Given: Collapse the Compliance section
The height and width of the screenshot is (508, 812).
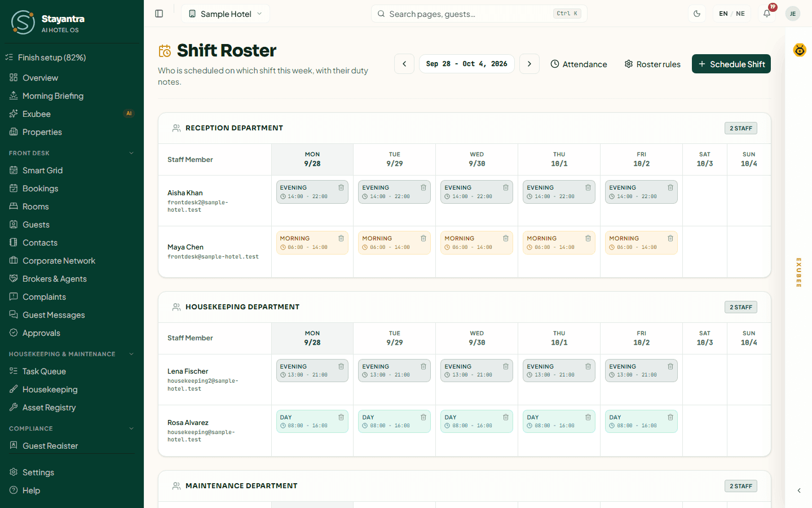Looking at the screenshot, I should (72, 428).
